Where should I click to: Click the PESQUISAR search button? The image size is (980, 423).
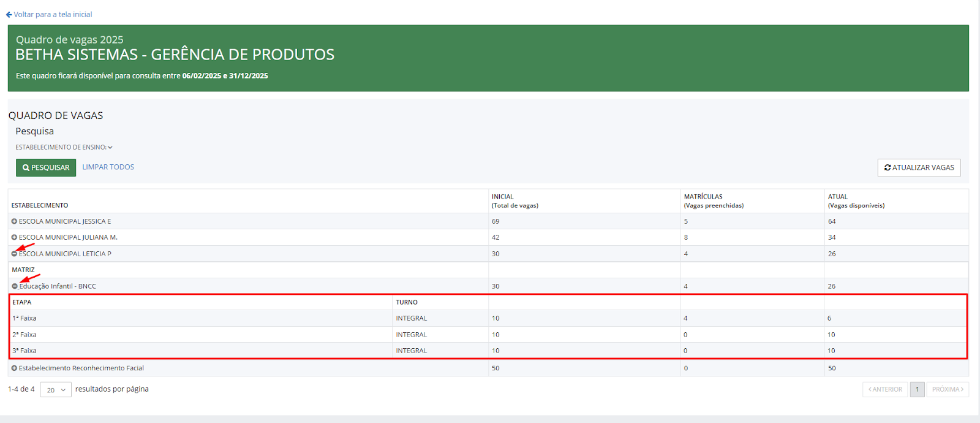46,167
